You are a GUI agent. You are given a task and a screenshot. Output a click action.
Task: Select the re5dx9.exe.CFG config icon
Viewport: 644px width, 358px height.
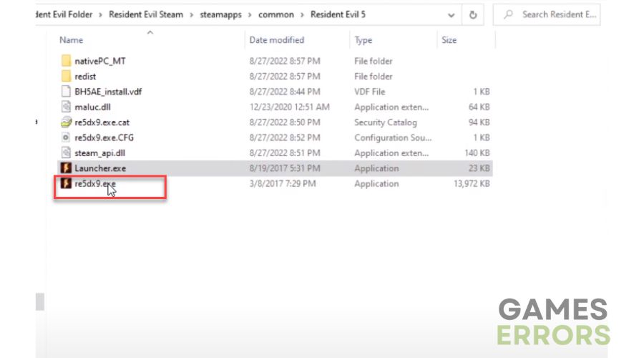point(66,137)
